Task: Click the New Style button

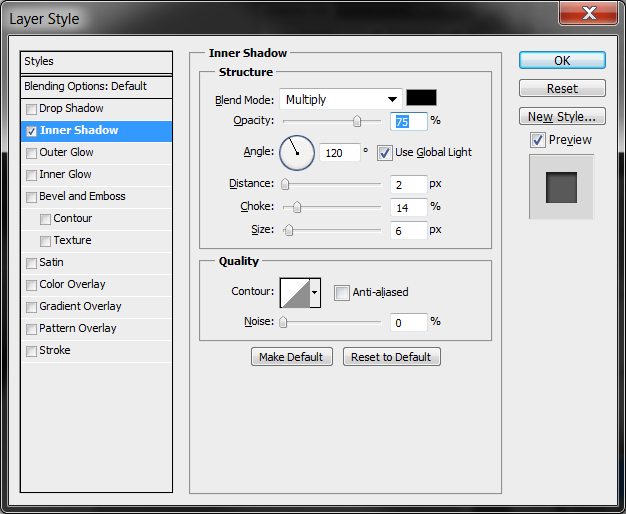Action: tap(562, 117)
